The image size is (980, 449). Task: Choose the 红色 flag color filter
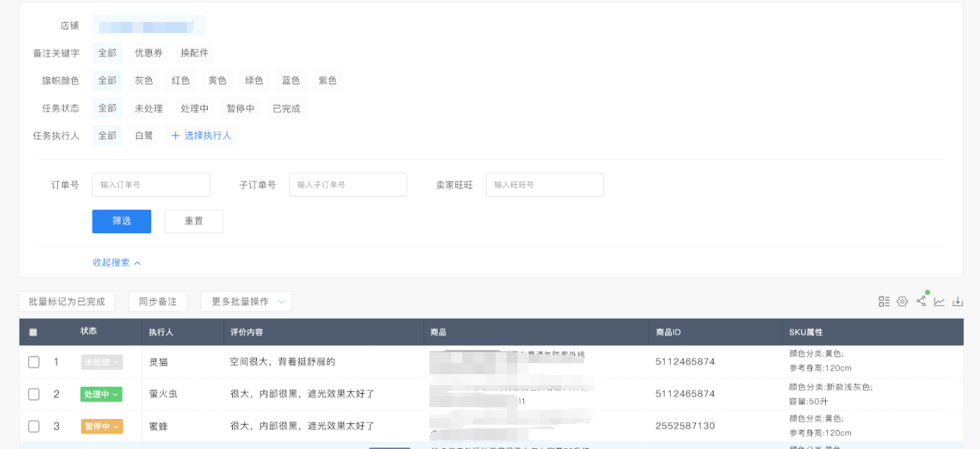coord(181,81)
